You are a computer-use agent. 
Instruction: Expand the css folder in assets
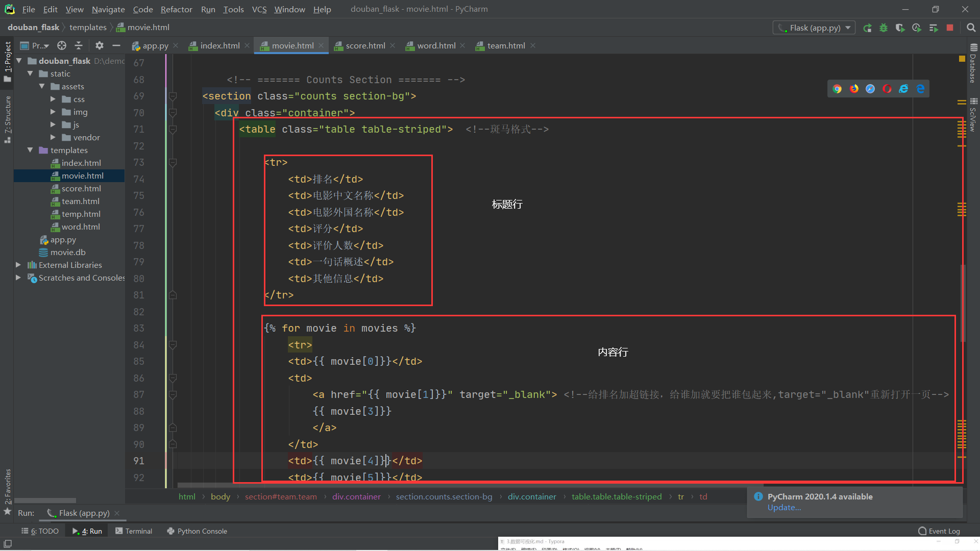(53, 99)
